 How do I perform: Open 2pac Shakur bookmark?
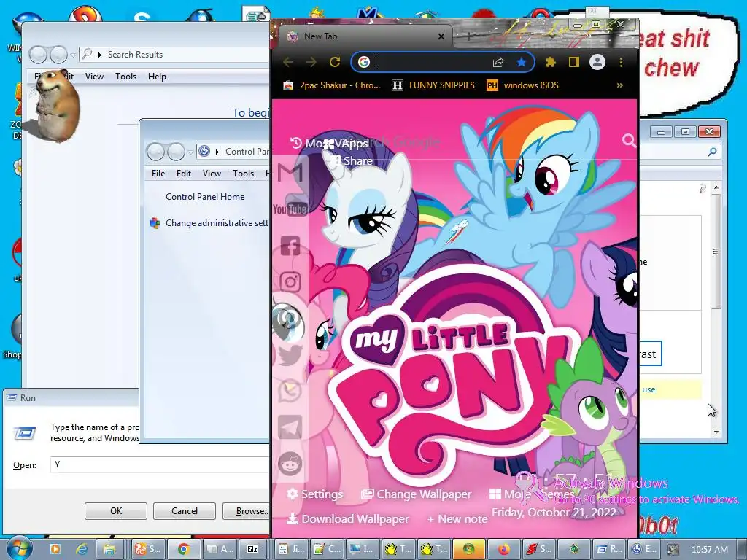[x=332, y=85]
